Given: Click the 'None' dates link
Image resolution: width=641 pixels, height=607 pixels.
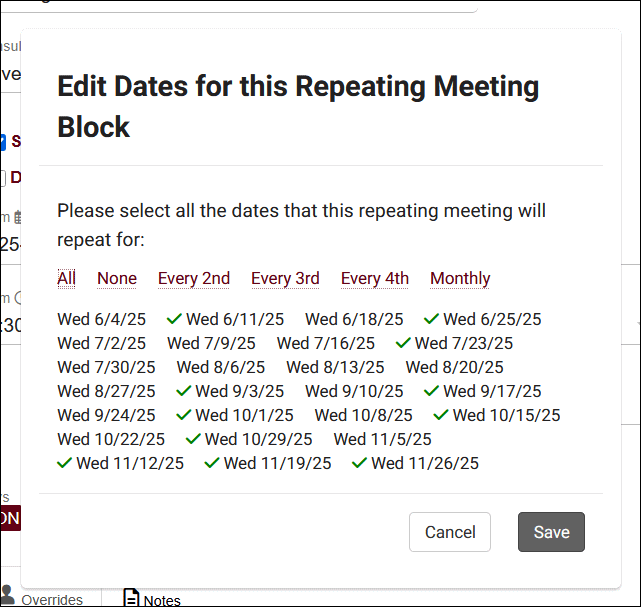Looking at the screenshot, I should (x=117, y=278).
